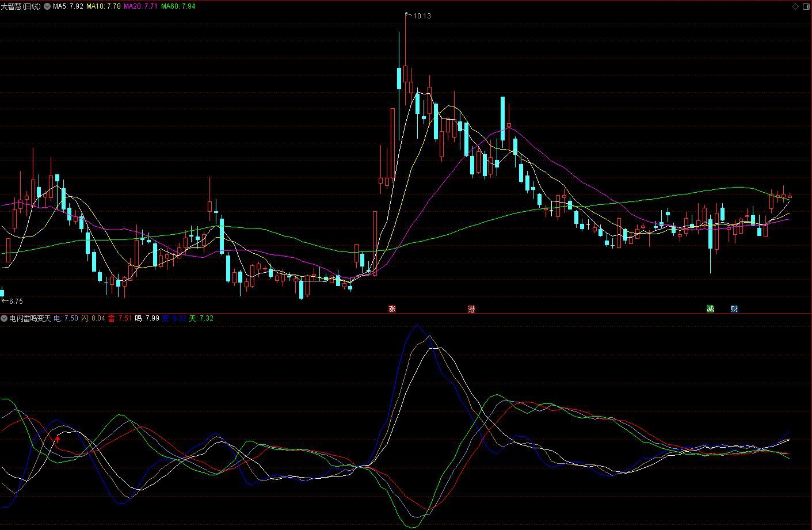Image resolution: width=812 pixels, height=530 pixels.
Task: Click the 电闪雷鸣变天 indicator name
Action: 30,318
